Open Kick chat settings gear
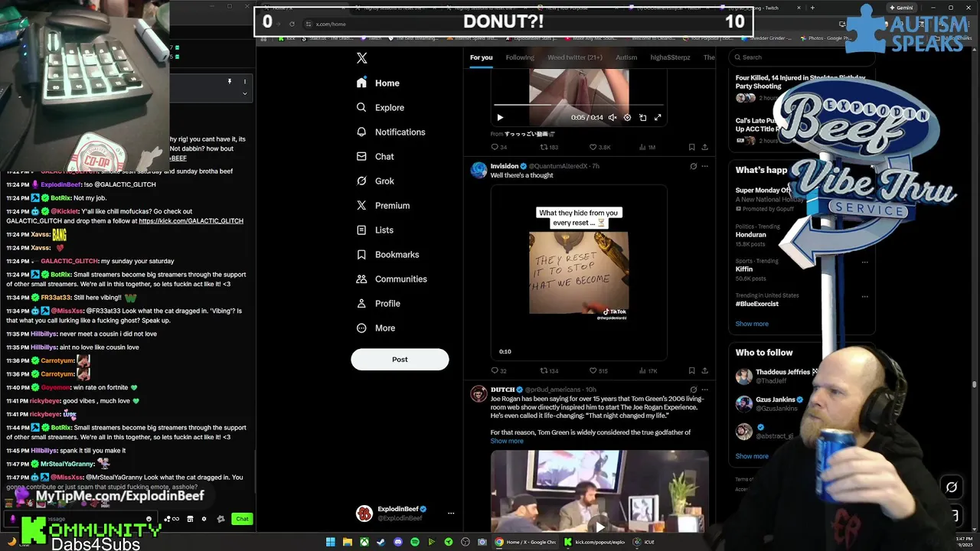The image size is (980, 551). (204, 519)
